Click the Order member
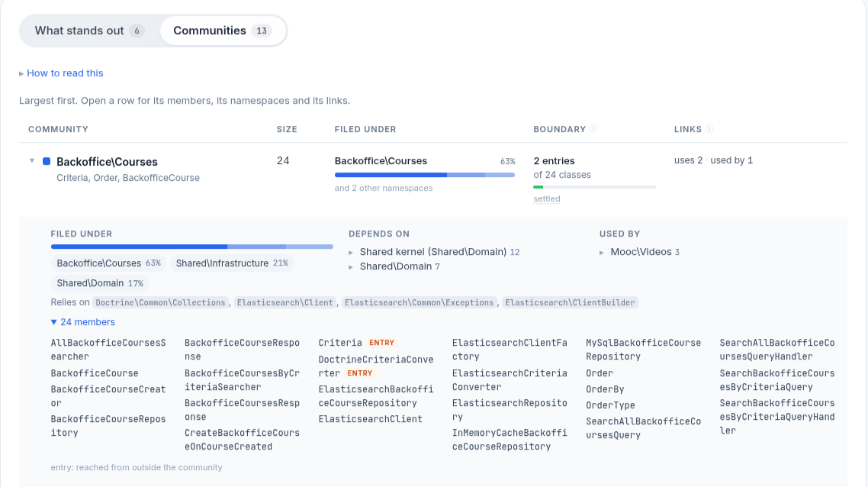 [600, 373]
